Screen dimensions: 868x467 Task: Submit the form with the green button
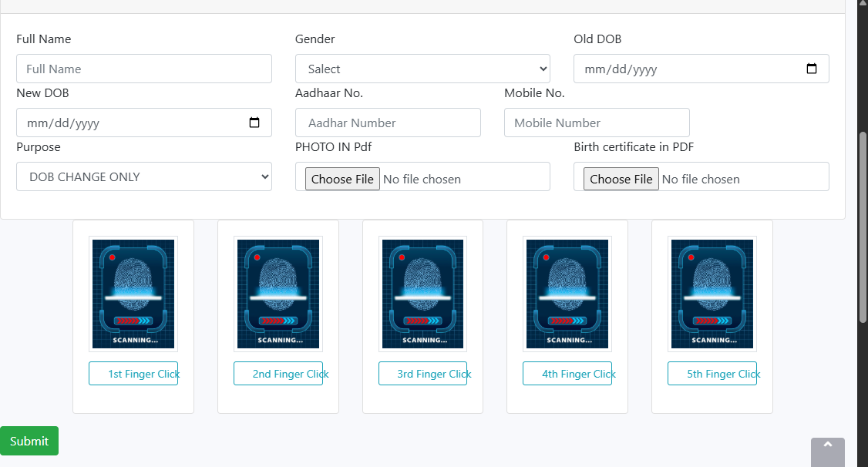coord(29,441)
